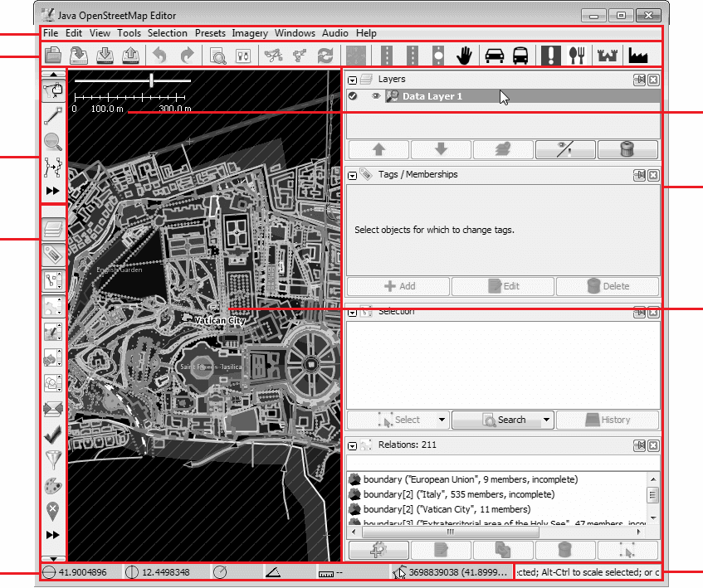This screenshot has width=703, height=588.
Task: Open the Search button dropdown arrow
Action: (546, 420)
